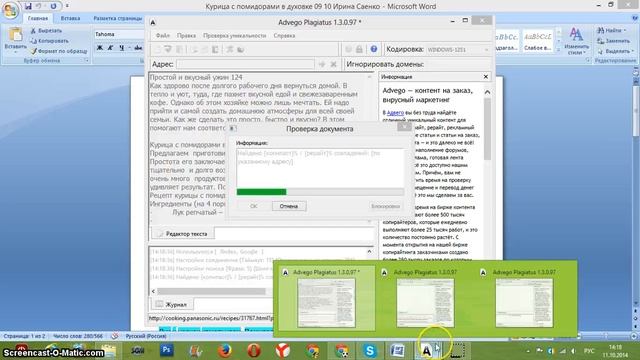This screenshot has height=360, width=640.
Task: Click the second Advego toolbar icon (open)
Action: click(x=168, y=49)
